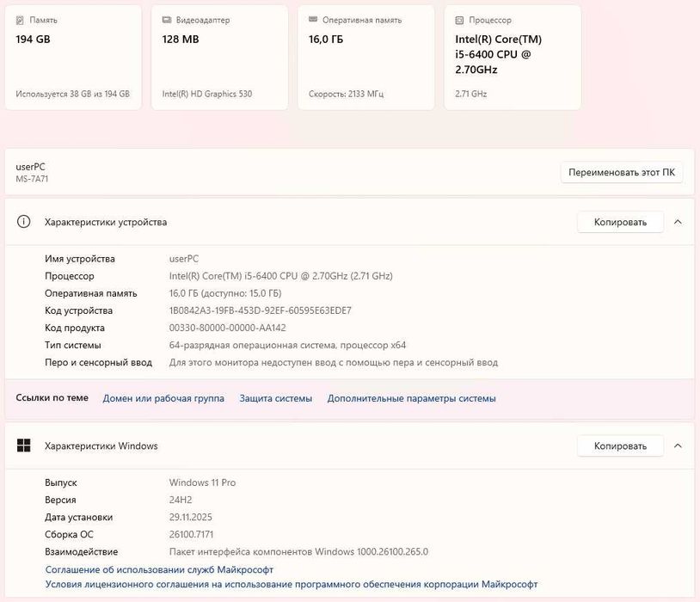Click the Характеристики устройства heading
700x602 pixels.
[106, 222]
